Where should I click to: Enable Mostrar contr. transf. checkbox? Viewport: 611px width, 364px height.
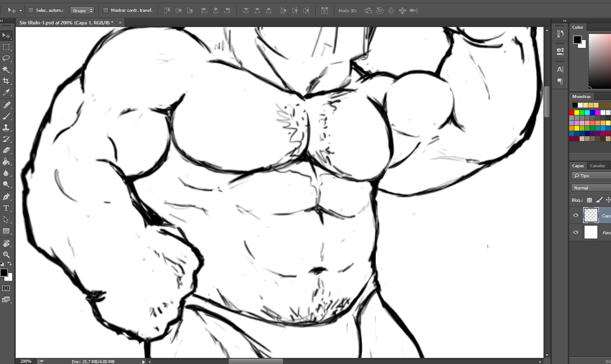[x=106, y=10]
